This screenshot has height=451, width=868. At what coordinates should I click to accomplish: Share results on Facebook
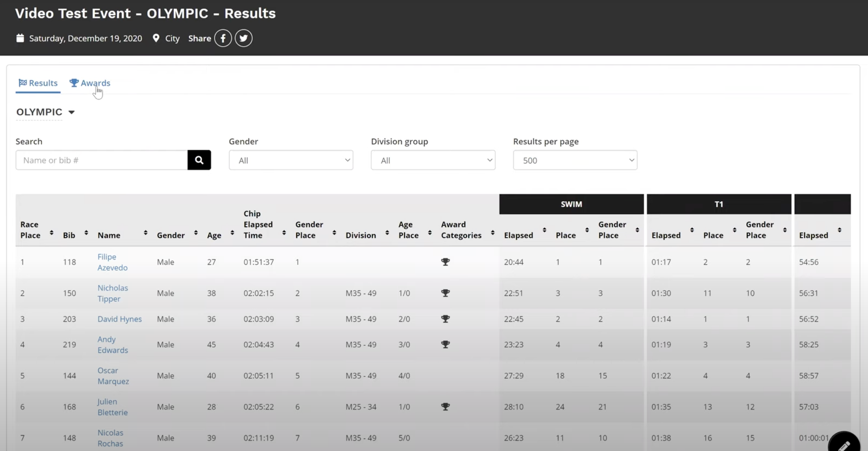pos(223,38)
